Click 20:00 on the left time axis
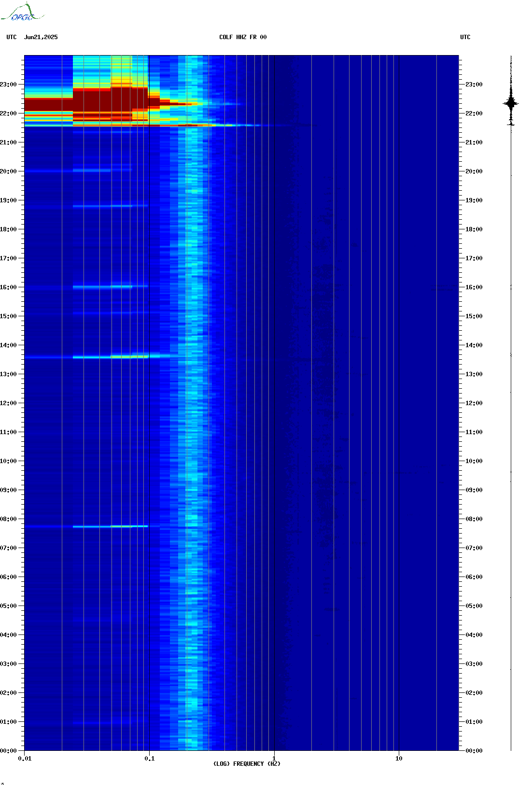The image size is (532, 789). (x=8, y=171)
